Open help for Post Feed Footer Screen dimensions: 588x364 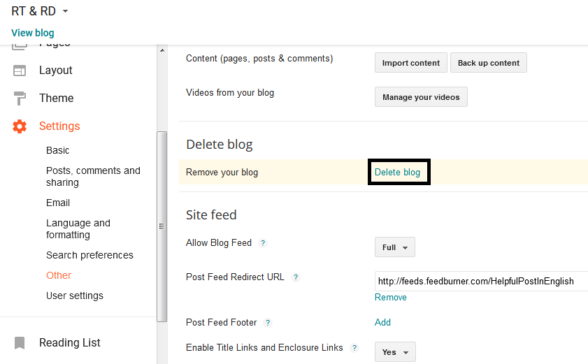pyautogui.click(x=267, y=322)
